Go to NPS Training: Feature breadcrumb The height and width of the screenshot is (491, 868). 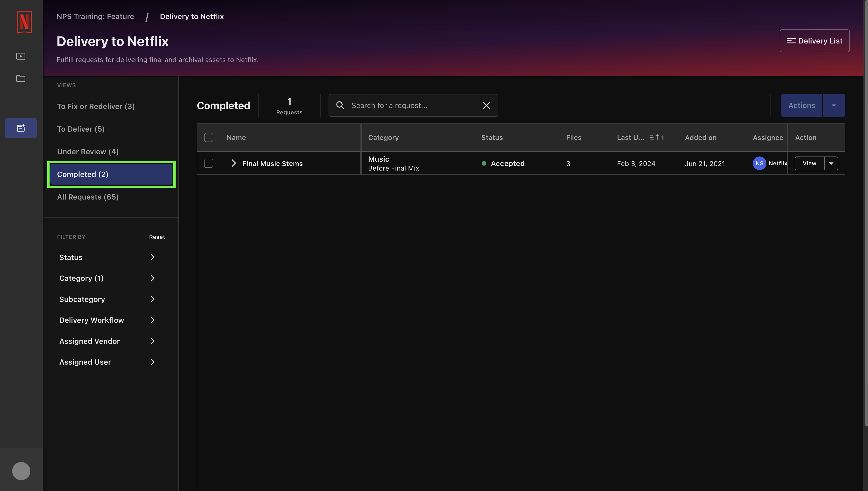pos(95,16)
